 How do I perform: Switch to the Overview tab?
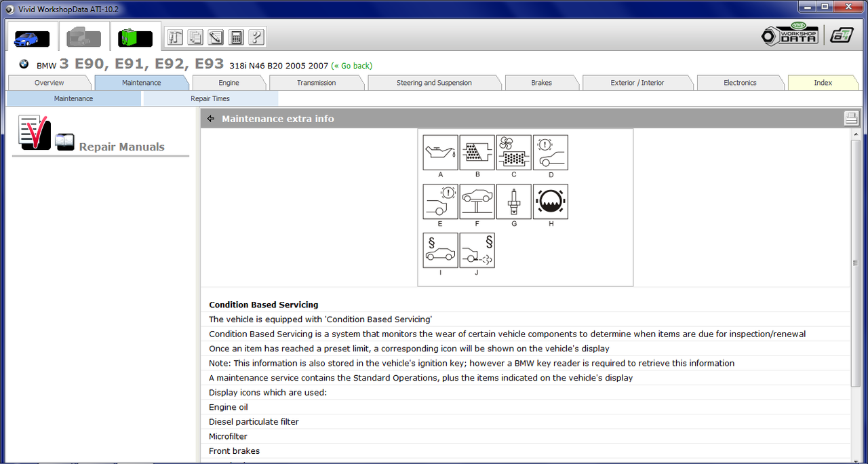(x=50, y=83)
